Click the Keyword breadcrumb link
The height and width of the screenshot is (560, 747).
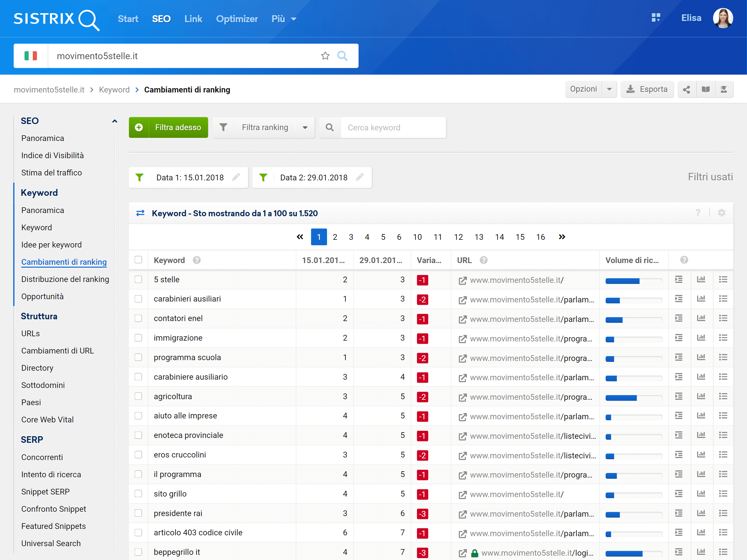(114, 90)
